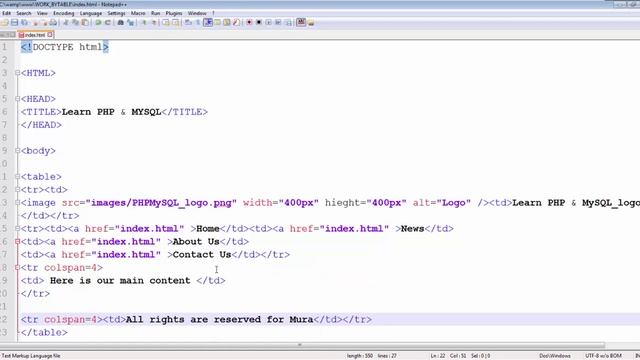Click the 'Contact Us' link text in code
Image resolution: width=640 pixels, height=360 pixels.
(x=202, y=255)
